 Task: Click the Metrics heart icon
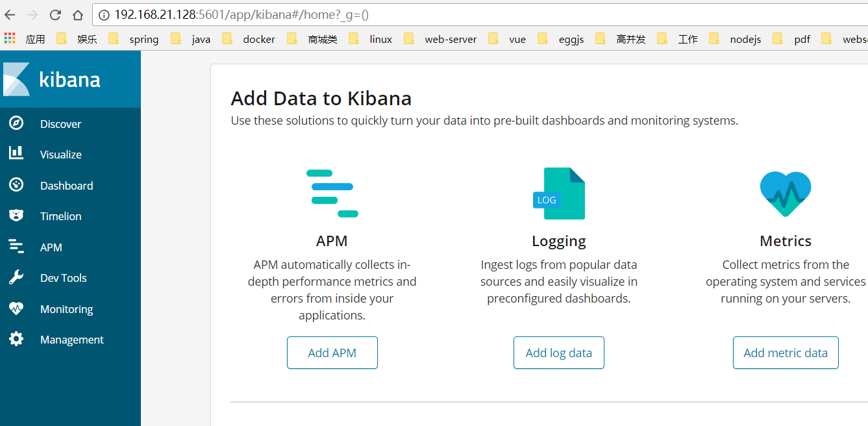[786, 194]
